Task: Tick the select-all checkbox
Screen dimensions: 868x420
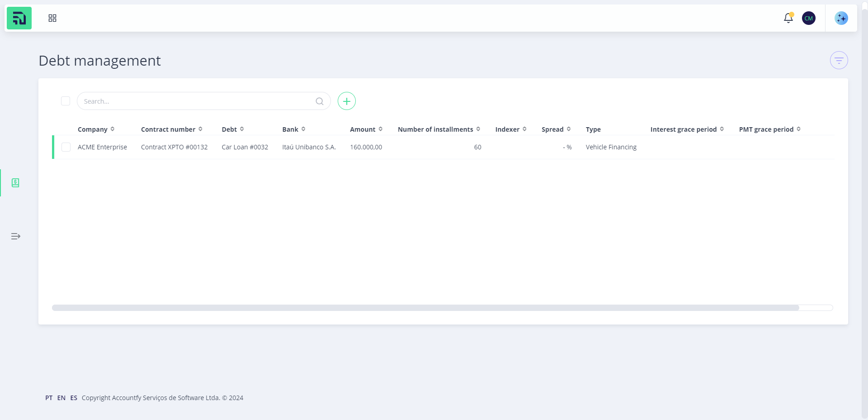Action: tap(66, 101)
